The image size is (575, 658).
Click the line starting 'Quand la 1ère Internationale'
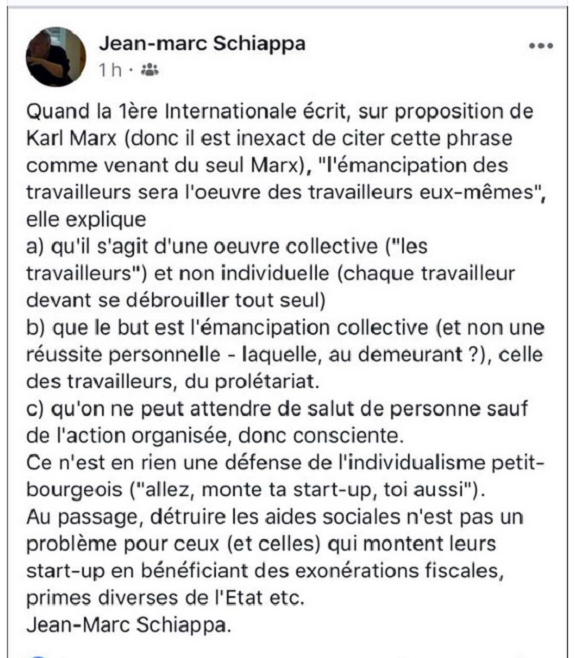click(280, 112)
